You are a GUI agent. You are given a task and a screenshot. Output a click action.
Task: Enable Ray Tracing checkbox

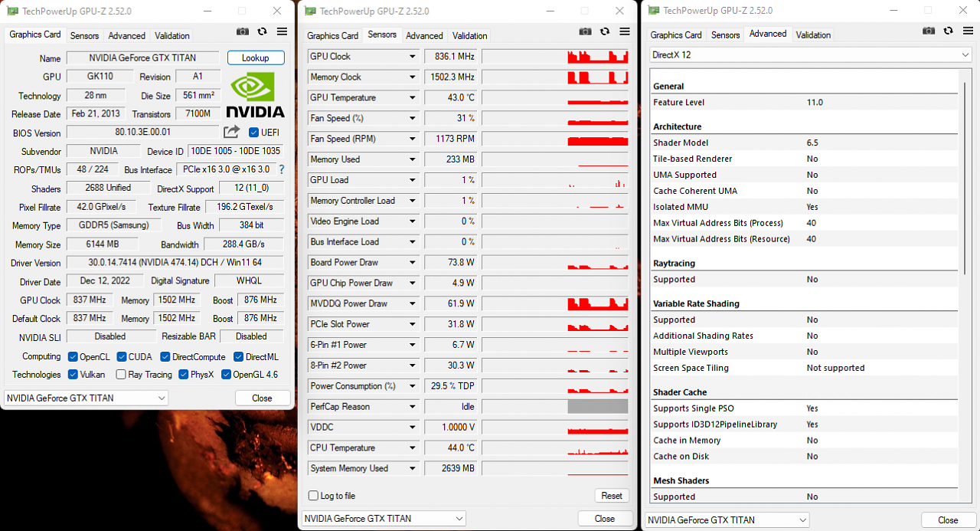click(x=121, y=375)
